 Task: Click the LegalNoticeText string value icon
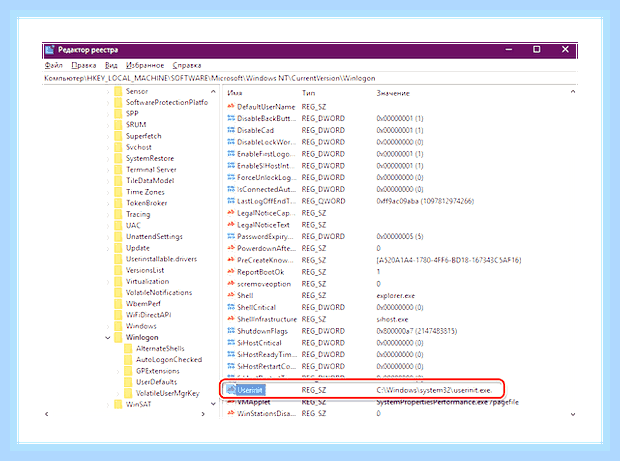click(231, 225)
